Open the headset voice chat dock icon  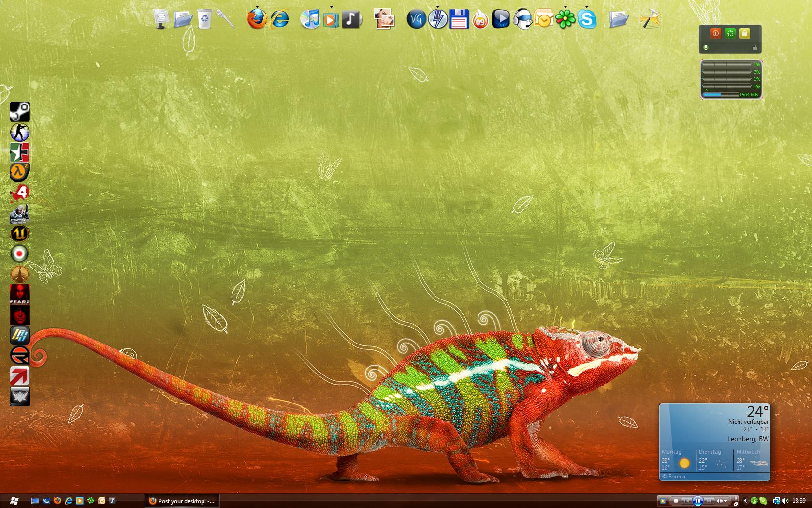522,19
